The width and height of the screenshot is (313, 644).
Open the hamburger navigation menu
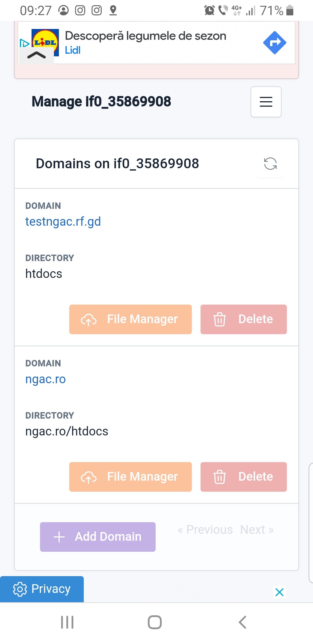266,102
